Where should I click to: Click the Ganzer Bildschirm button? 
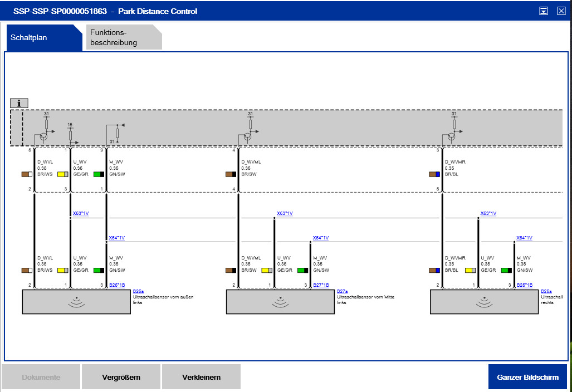pos(527,377)
